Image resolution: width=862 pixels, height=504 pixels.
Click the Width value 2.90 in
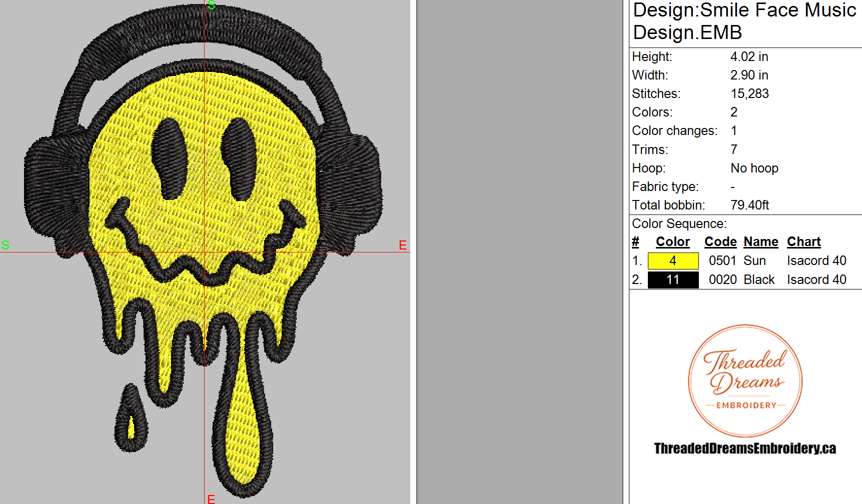point(749,75)
